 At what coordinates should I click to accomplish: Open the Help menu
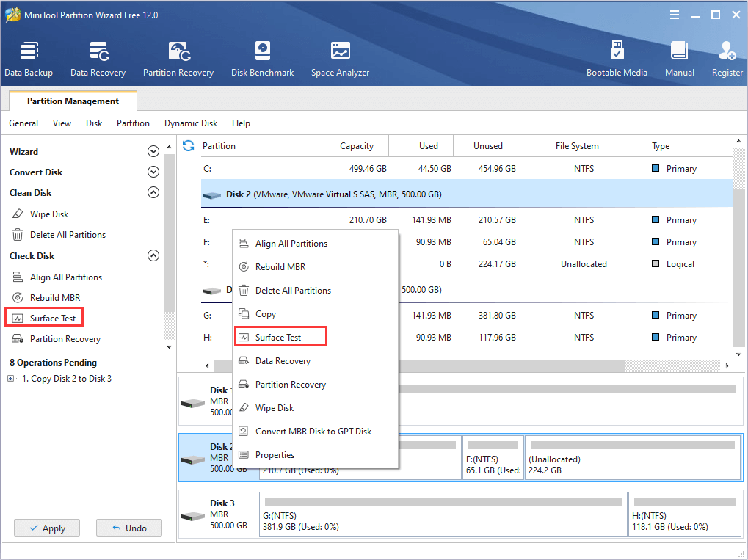(241, 123)
